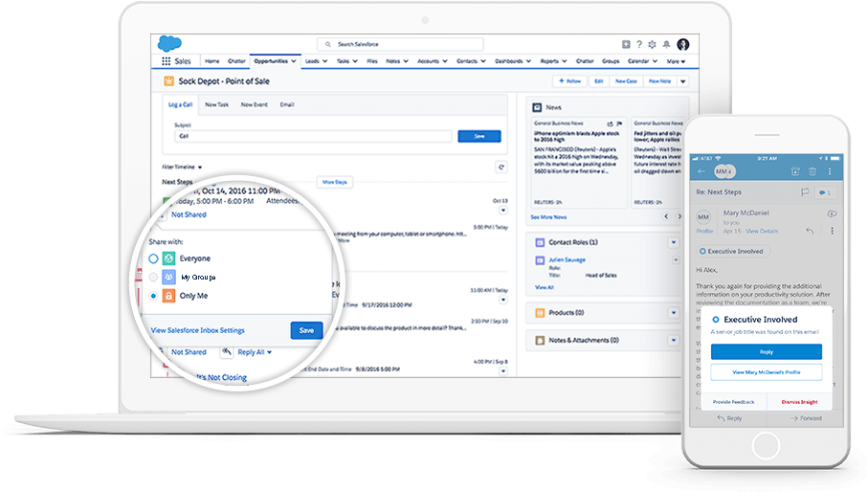
Task: Click the New Note button
Action: pos(659,81)
